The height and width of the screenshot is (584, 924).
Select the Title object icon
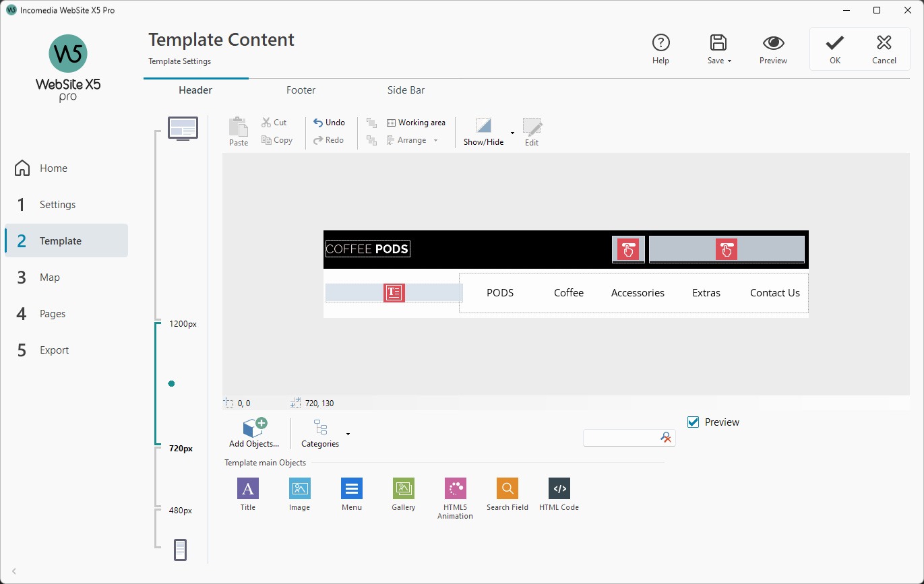click(x=247, y=488)
